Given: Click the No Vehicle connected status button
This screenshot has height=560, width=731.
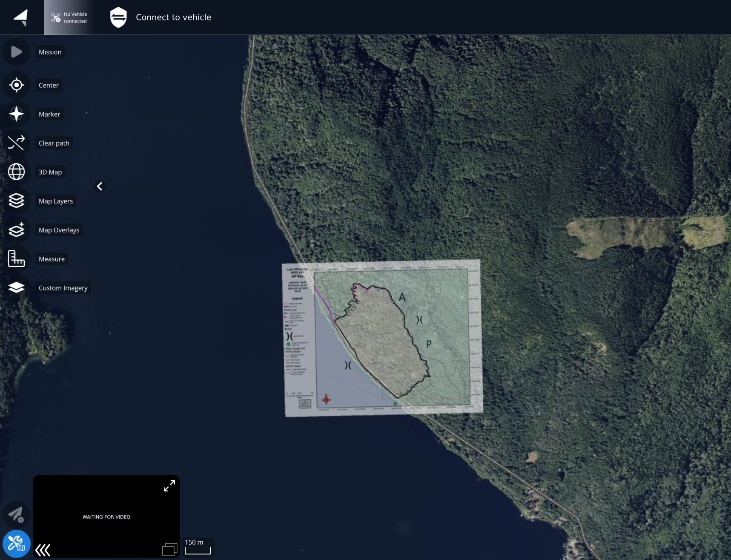Looking at the screenshot, I should (x=69, y=17).
